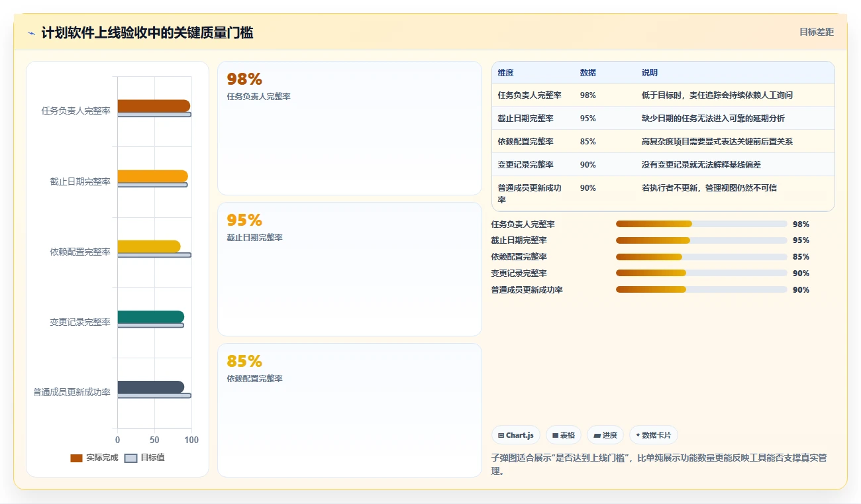Click the dark 普通成员更新成功率 chart bar
This screenshot has height=504, width=861.
point(151,387)
